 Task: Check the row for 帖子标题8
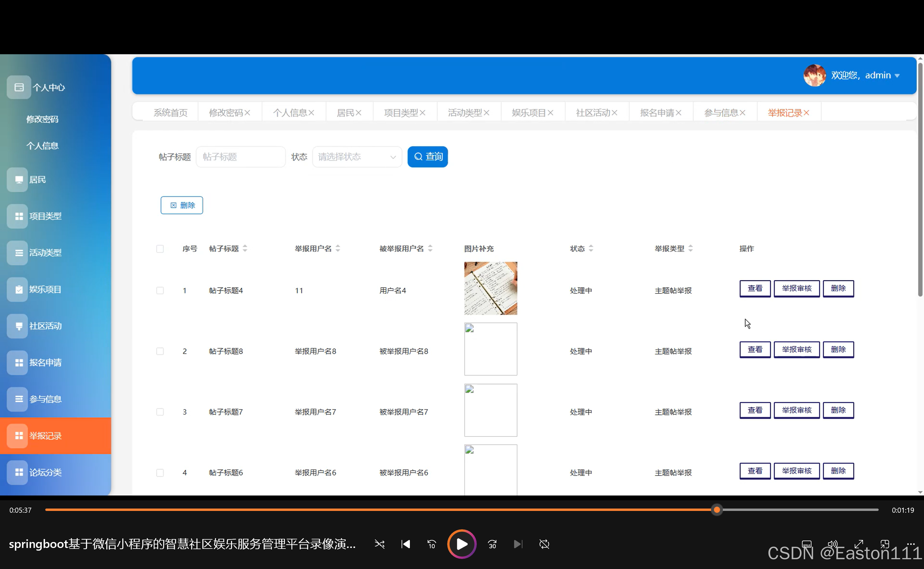pyautogui.click(x=160, y=351)
